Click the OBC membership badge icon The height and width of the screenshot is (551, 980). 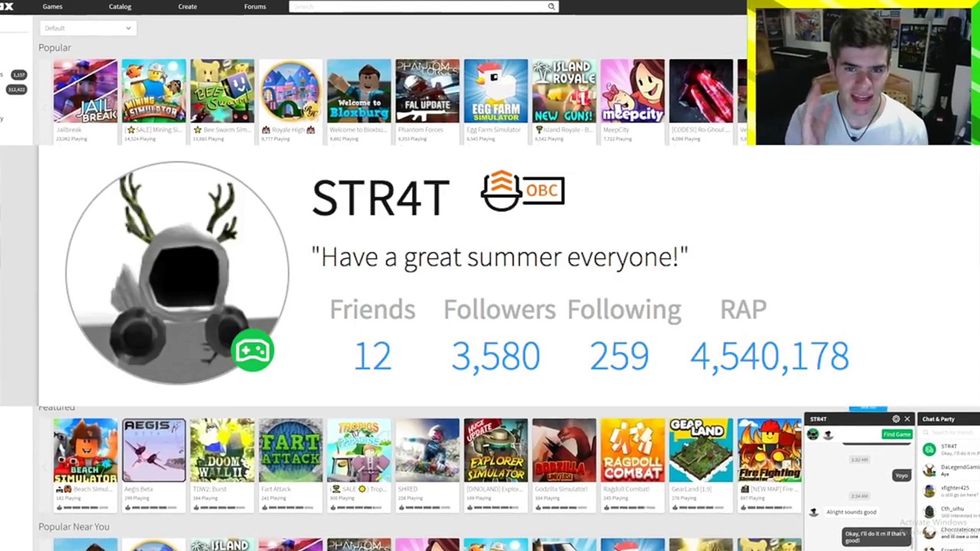pyautogui.click(x=523, y=190)
